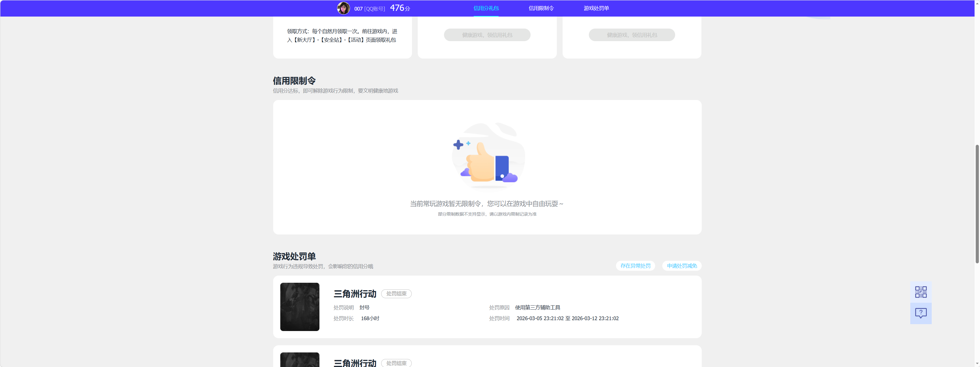Image resolution: width=980 pixels, height=367 pixels.
Task: Switch to 信用限制令 tab
Action: point(541,8)
